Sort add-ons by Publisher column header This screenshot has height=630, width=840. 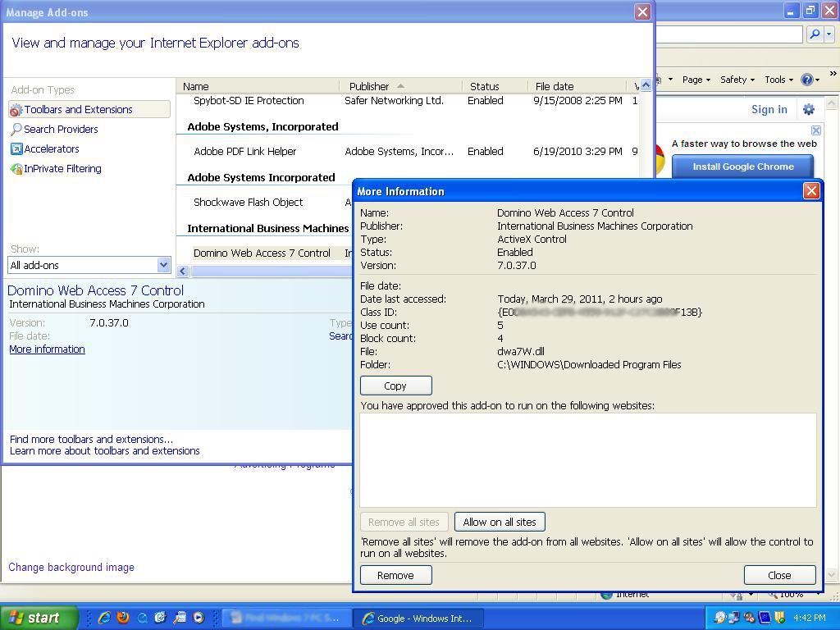400,86
